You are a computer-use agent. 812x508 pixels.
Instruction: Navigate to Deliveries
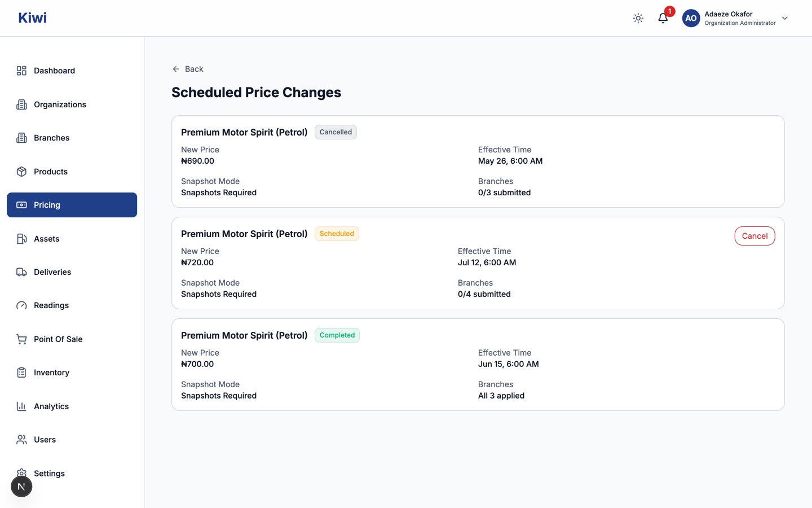click(72, 272)
